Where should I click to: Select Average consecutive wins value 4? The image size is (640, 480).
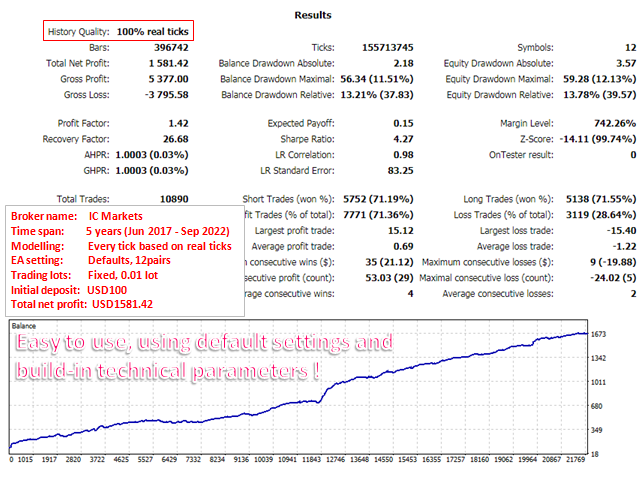tap(410, 294)
